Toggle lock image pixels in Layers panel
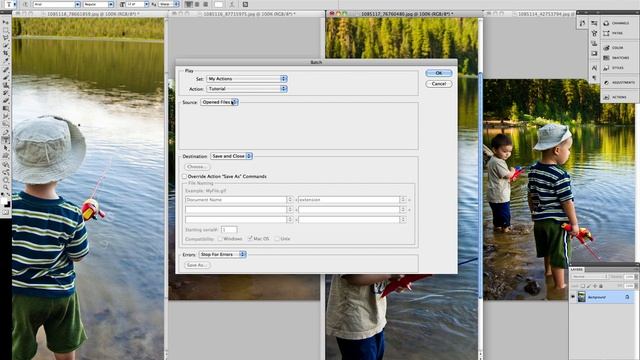640x360 pixels. (589, 286)
